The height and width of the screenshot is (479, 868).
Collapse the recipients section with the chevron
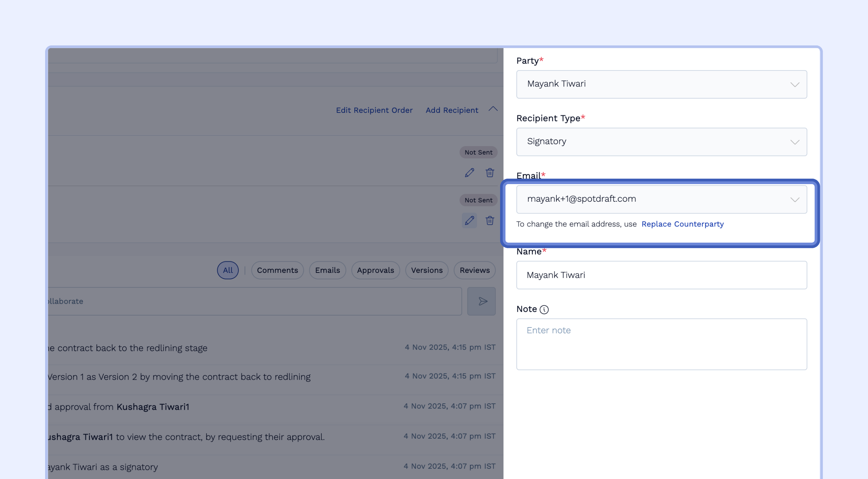pos(493,109)
